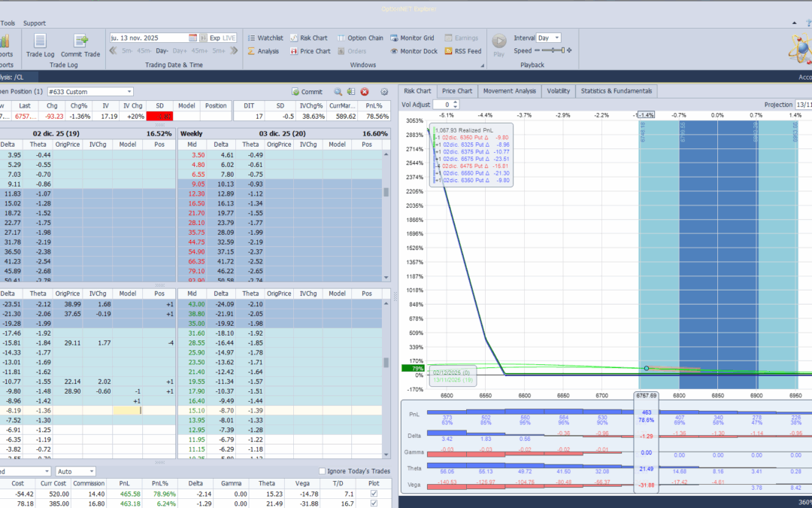Open the Support menu
This screenshot has width=812, height=508.
pos(34,23)
